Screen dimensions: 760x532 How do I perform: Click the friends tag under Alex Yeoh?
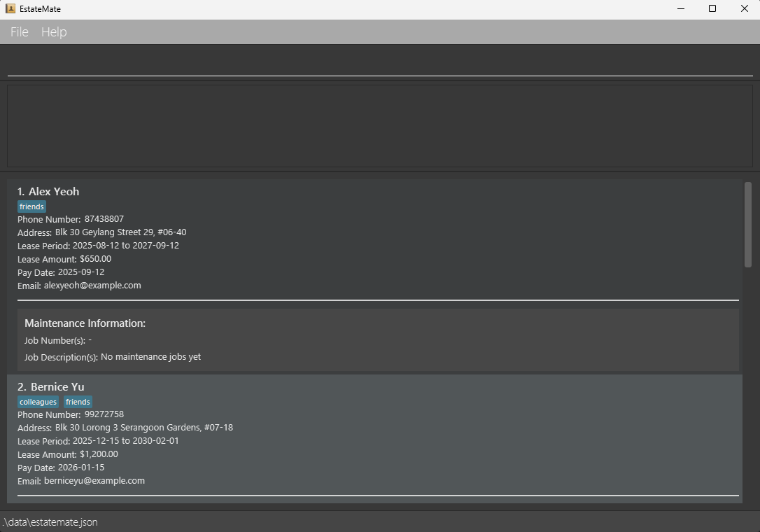click(x=31, y=207)
